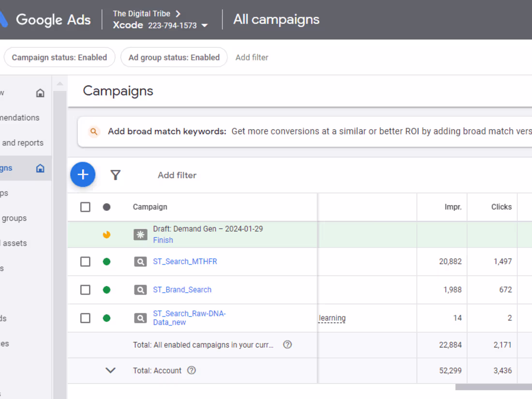Image resolution: width=532 pixels, height=399 pixels.
Task: Click the Google Ads logo
Action: tap(46, 20)
